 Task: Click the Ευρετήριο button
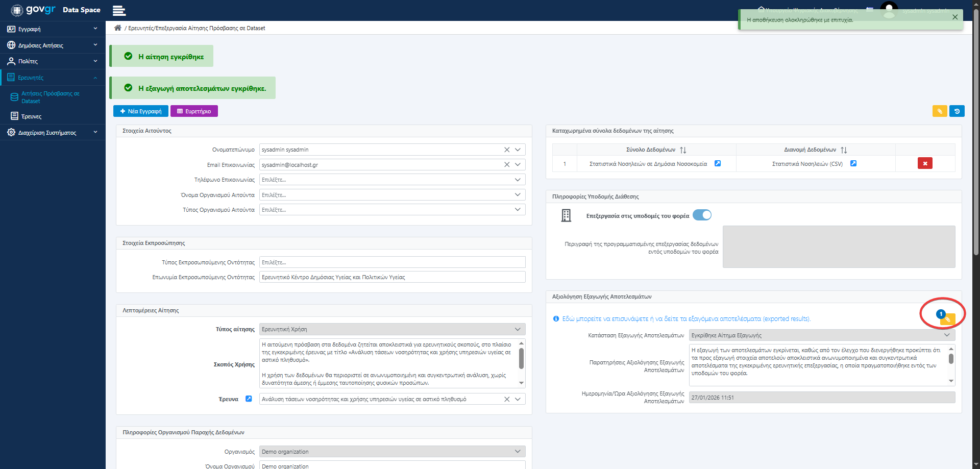[194, 111]
